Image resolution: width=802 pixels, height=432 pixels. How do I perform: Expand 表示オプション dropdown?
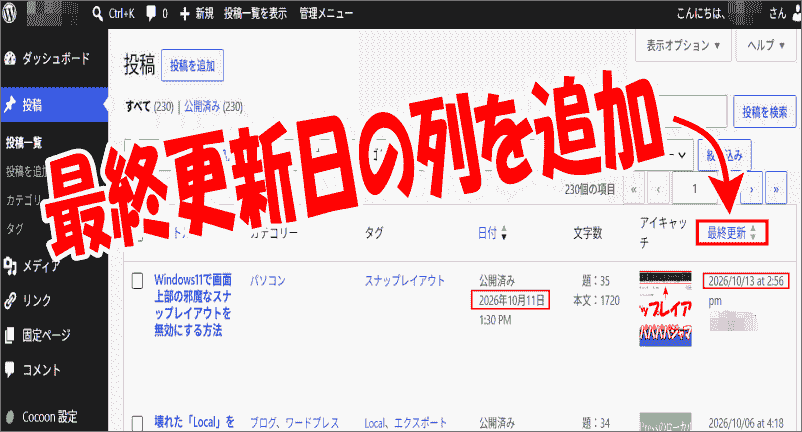tap(683, 46)
